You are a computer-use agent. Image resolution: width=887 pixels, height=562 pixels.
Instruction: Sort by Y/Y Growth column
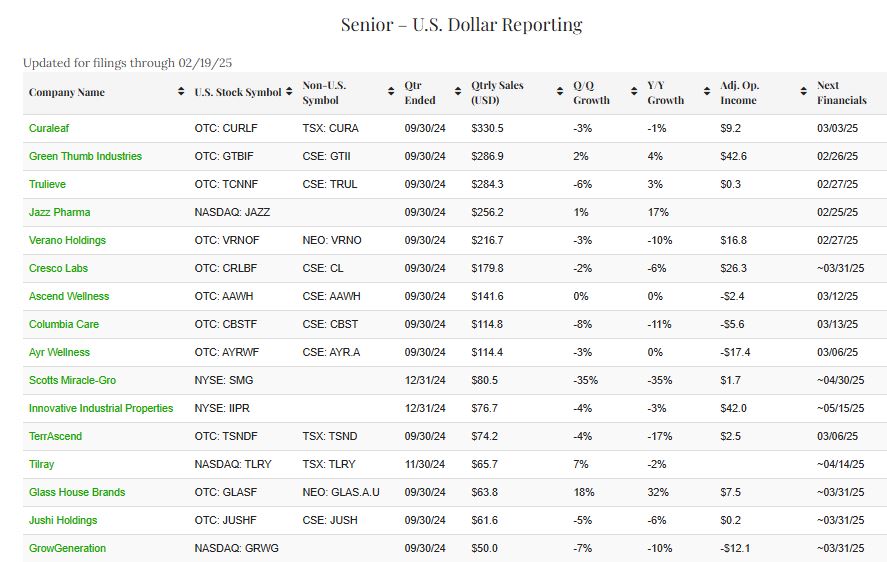coord(666,93)
